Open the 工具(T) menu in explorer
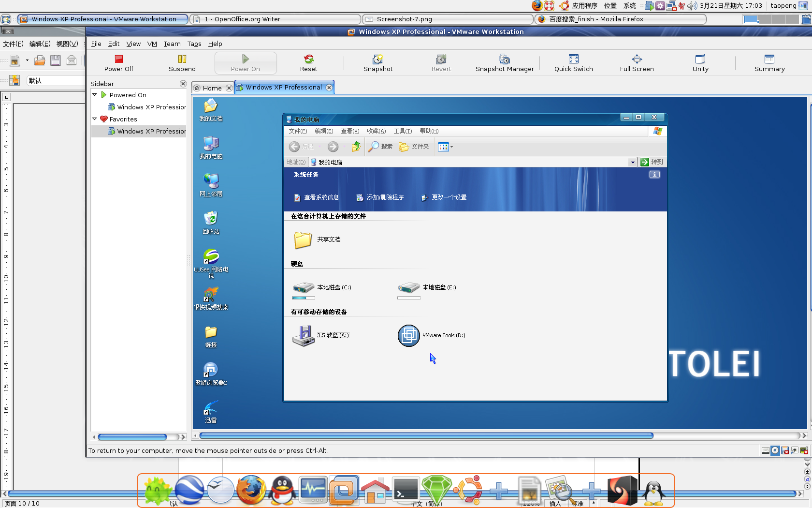Viewport: 812px width, 508px height. [403, 131]
